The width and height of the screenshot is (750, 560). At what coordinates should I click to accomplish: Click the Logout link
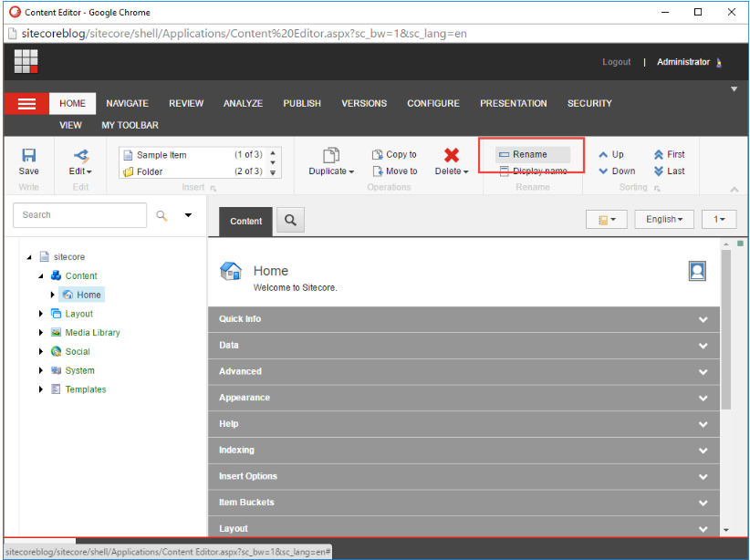pyautogui.click(x=616, y=62)
